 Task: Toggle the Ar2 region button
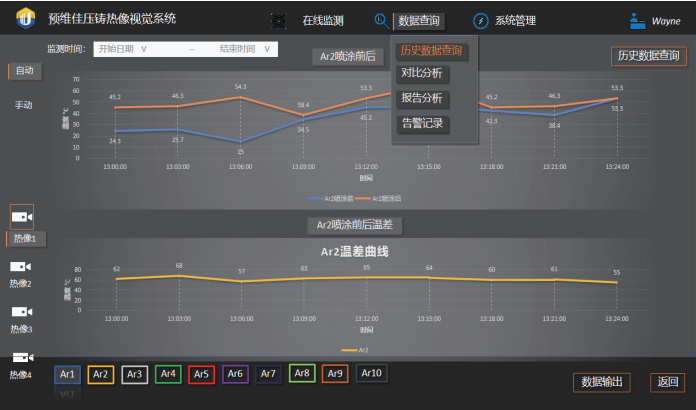[101, 375]
